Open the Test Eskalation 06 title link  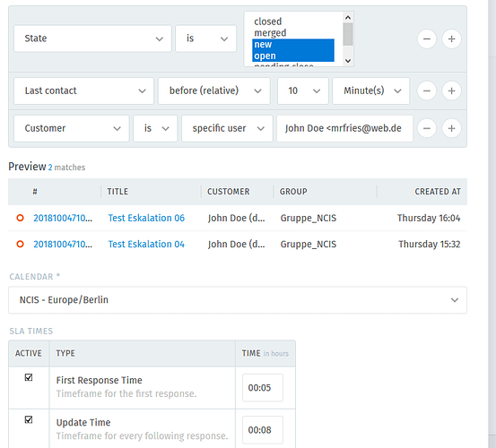pos(146,218)
